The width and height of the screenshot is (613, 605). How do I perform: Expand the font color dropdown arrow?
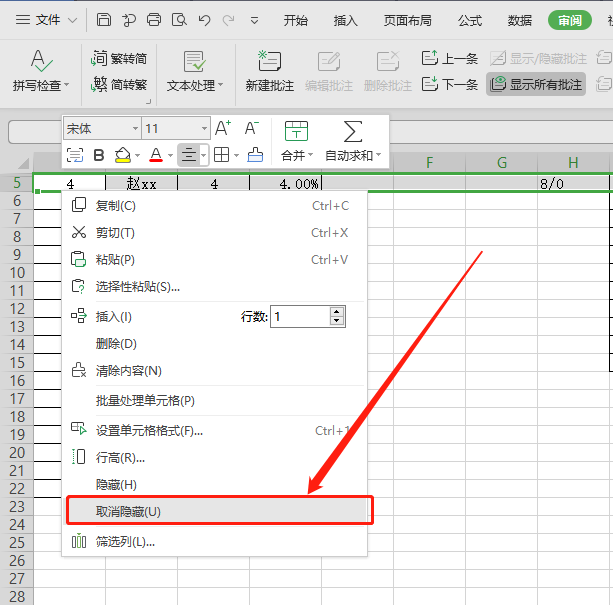[x=170, y=156]
